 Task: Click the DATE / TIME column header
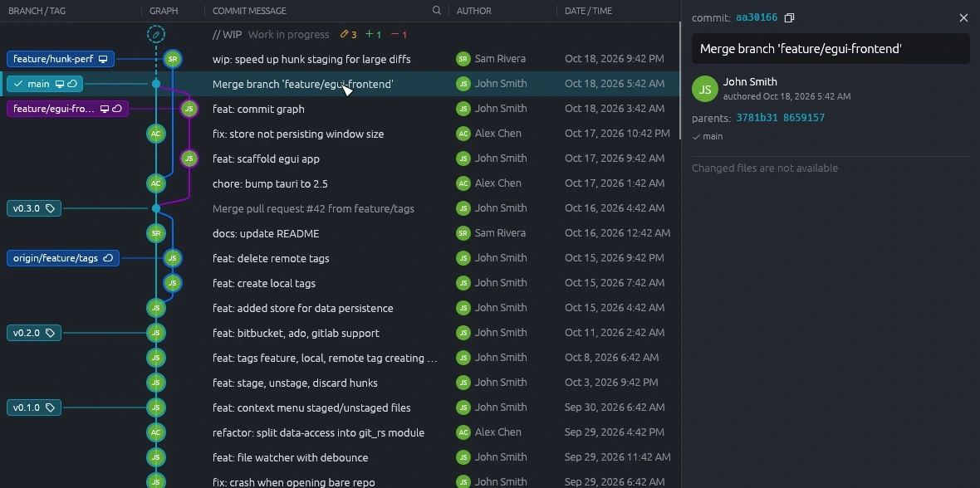tap(588, 11)
